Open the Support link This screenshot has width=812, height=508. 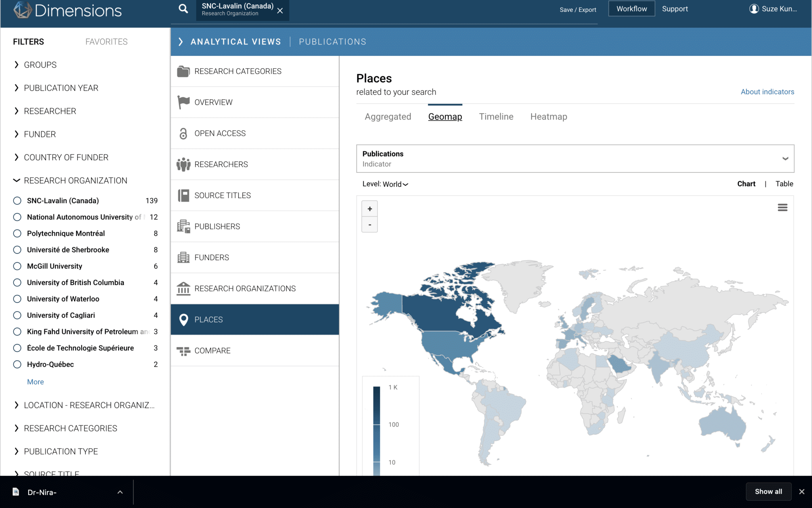tap(675, 9)
